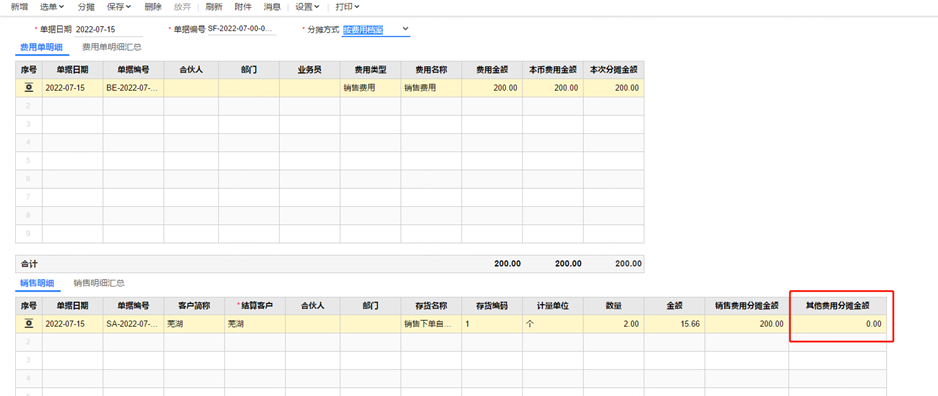Switch to the 费用单明细 tab
Image resolution: width=938 pixels, height=396 pixels.
click(x=41, y=47)
